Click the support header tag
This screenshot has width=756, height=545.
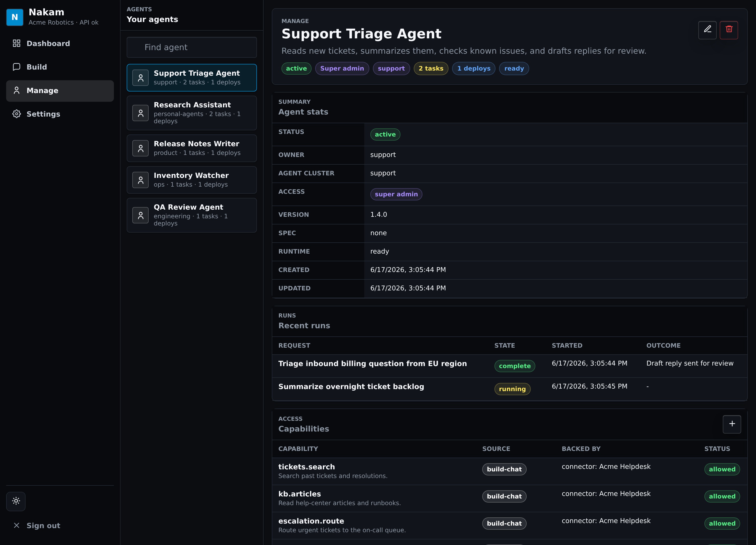tap(391, 68)
